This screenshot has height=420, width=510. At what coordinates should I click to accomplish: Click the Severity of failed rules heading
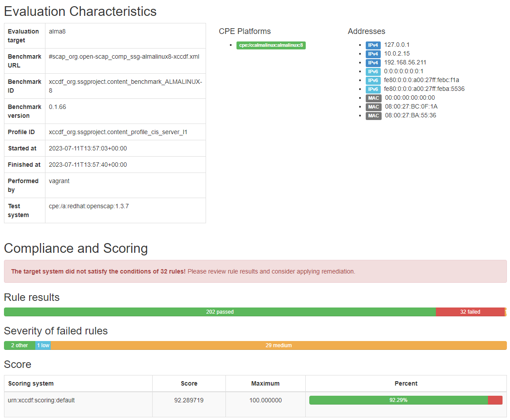pyautogui.click(x=56, y=331)
